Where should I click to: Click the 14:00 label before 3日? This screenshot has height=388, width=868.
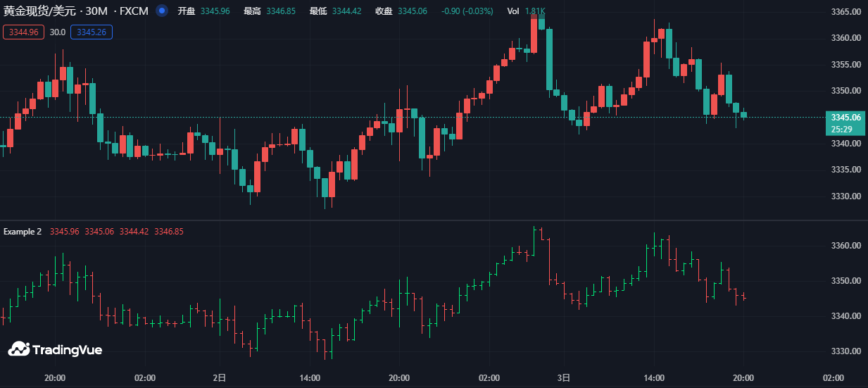(310, 378)
